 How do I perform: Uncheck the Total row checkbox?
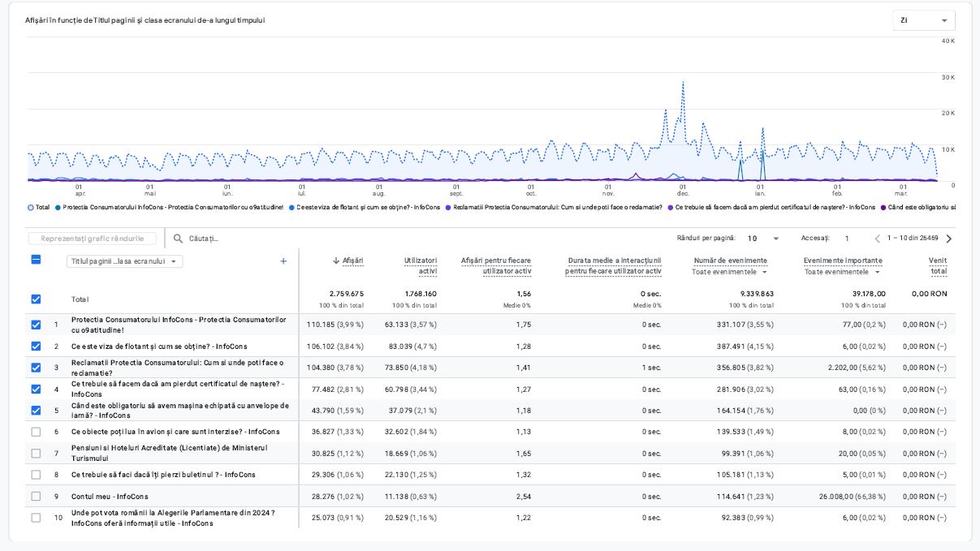(36, 299)
